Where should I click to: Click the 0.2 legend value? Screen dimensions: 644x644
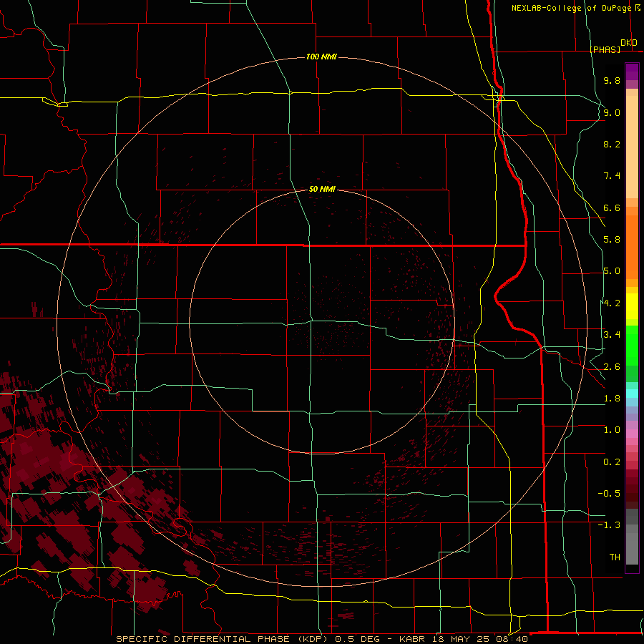click(x=612, y=462)
